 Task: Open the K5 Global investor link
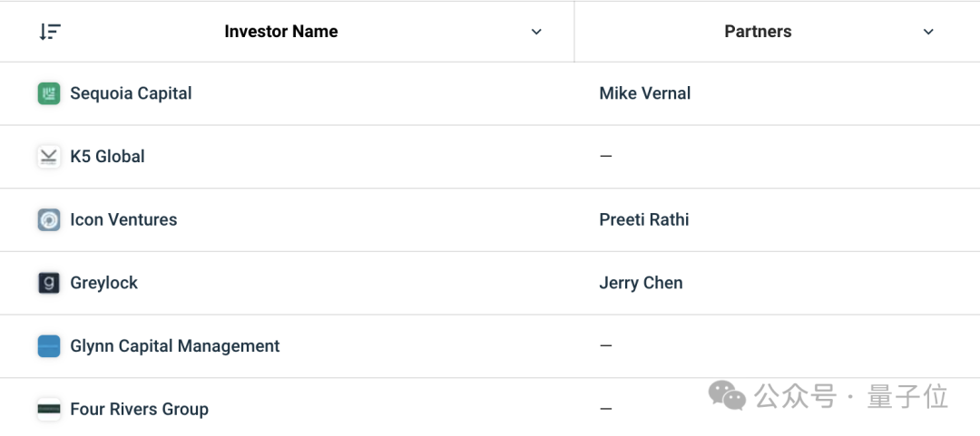107,156
